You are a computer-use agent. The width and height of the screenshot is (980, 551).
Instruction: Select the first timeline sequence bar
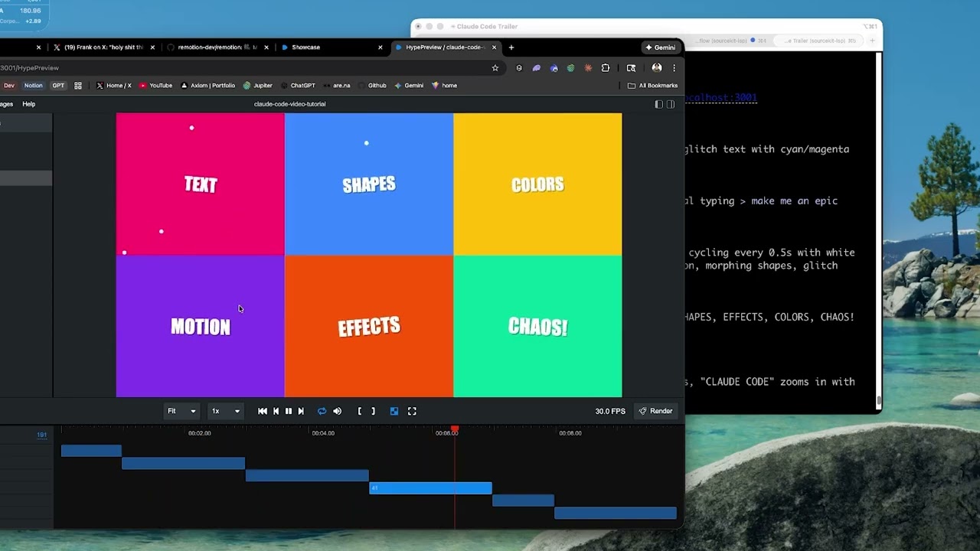point(91,451)
